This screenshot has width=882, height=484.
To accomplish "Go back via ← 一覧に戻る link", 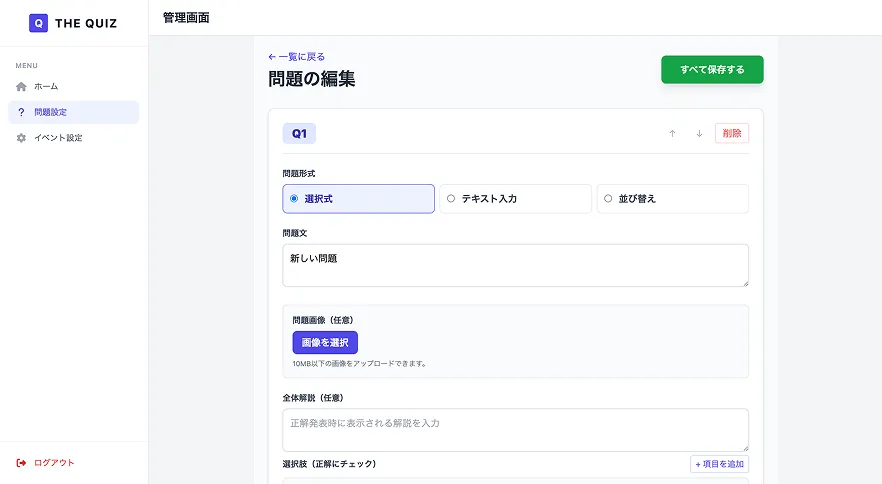I will (x=296, y=57).
